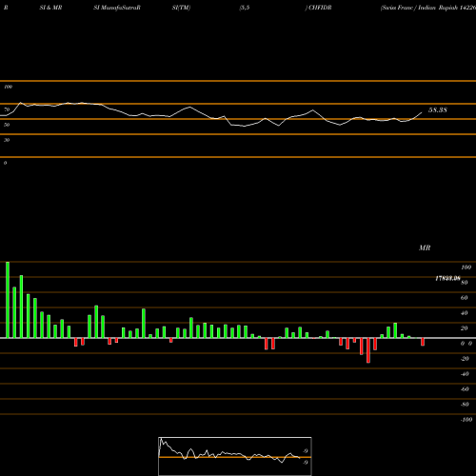Click the last red bar of the histogram

point(423,342)
